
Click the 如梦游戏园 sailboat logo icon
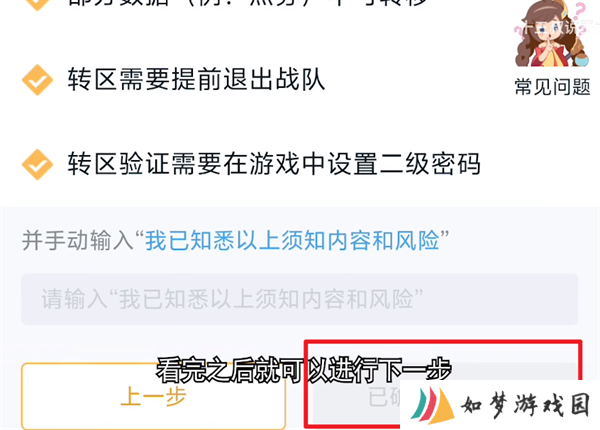pyautogui.click(x=432, y=406)
